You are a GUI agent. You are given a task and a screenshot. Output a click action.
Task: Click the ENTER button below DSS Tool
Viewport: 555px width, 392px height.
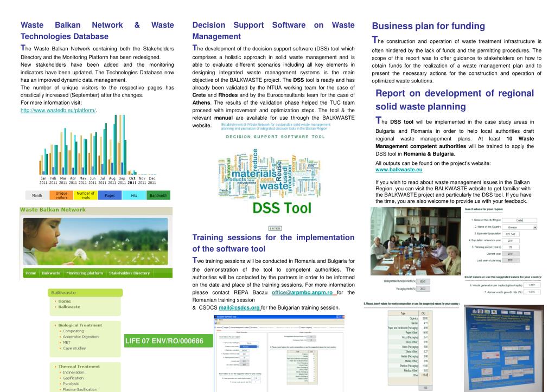click(275, 229)
